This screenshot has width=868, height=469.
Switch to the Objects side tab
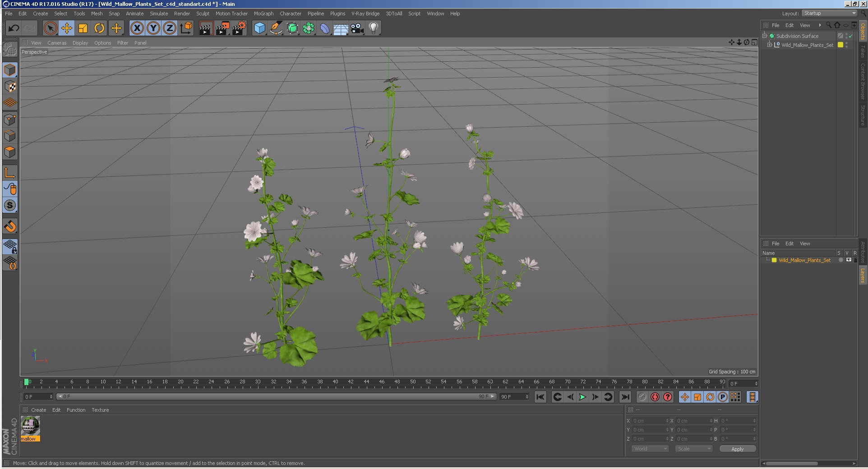click(863, 32)
